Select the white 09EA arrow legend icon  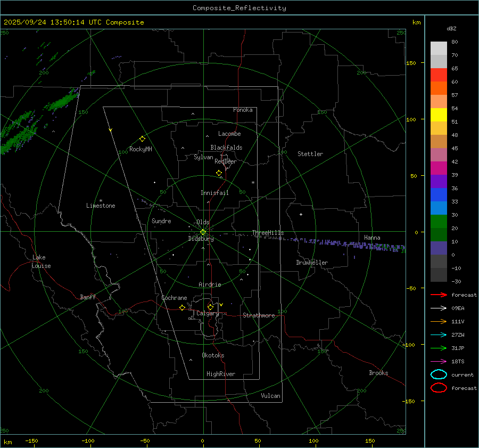(x=438, y=308)
